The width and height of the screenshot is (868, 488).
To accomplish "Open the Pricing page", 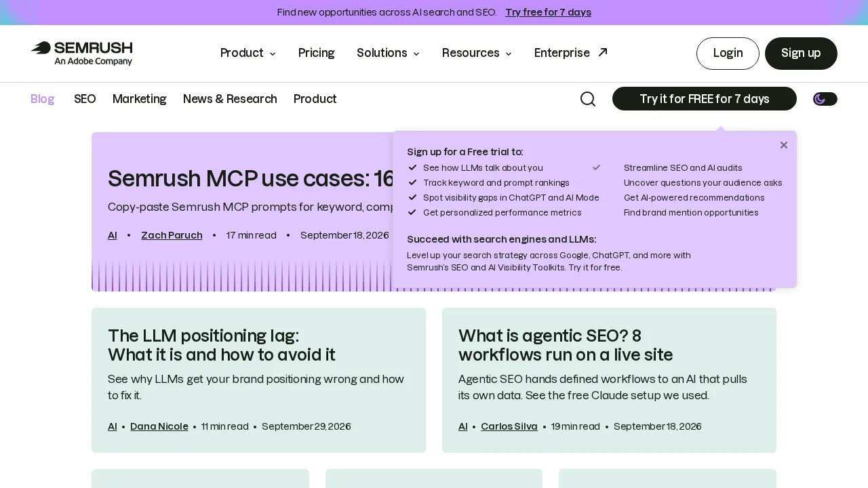I will pyautogui.click(x=317, y=53).
